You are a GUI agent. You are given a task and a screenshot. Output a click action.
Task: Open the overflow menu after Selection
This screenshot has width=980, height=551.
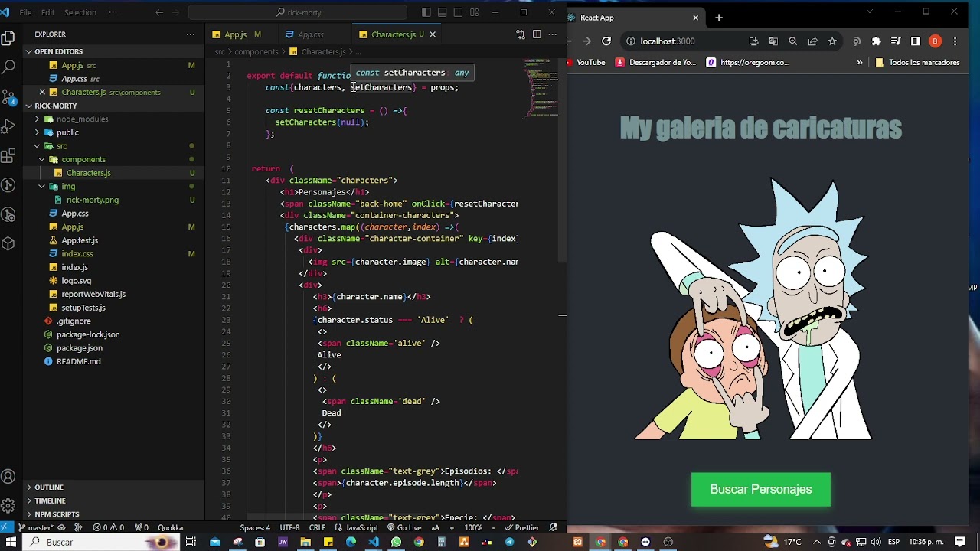click(113, 12)
